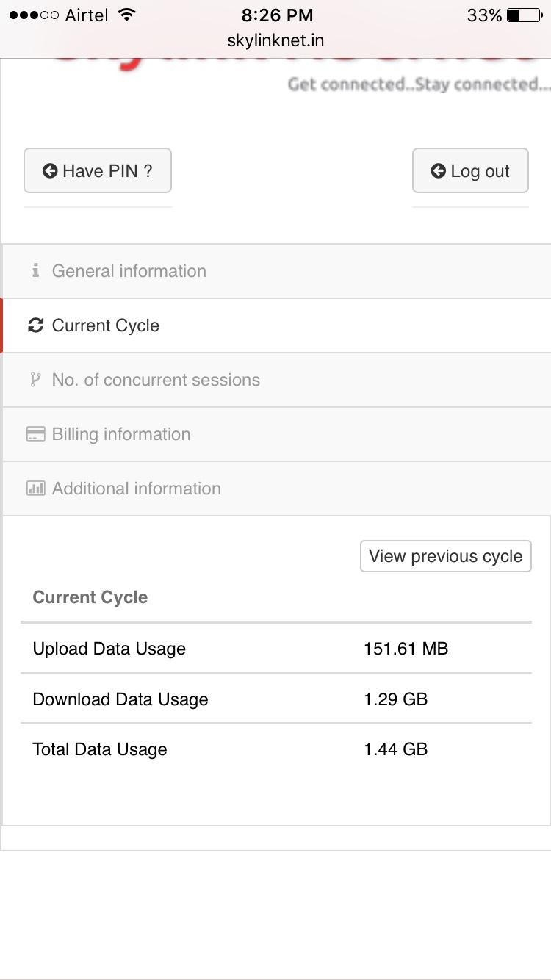The image size is (551, 980).
Task: Tap the Upload Data Usage value
Action: (406, 649)
